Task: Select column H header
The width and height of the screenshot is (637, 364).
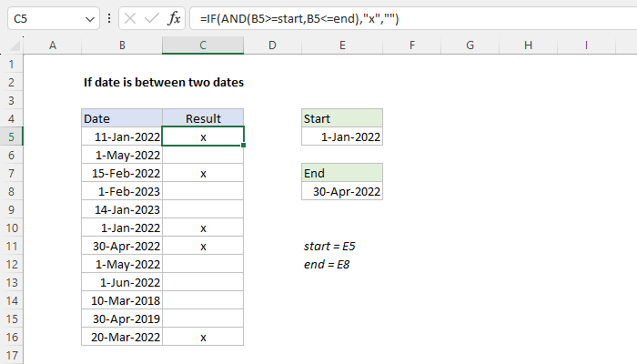Action: click(529, 45)
